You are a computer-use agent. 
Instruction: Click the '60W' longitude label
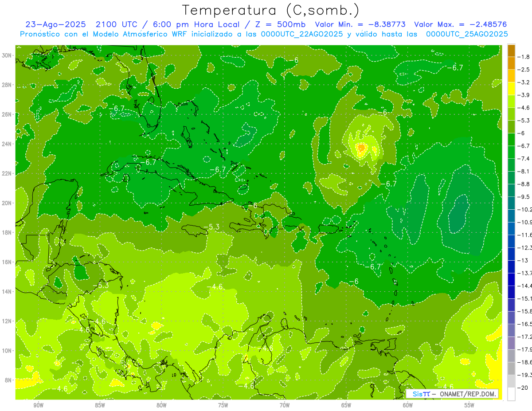408,405
